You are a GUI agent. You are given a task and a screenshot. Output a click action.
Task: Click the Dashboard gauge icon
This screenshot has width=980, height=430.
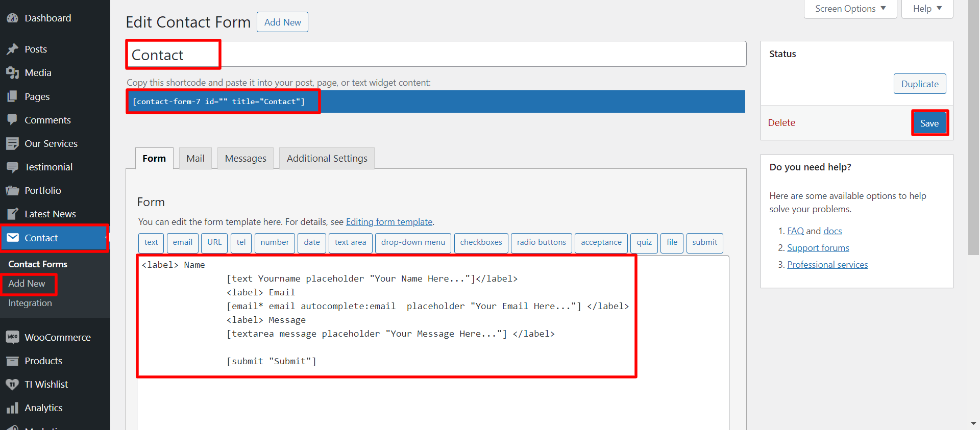(12, 18)
